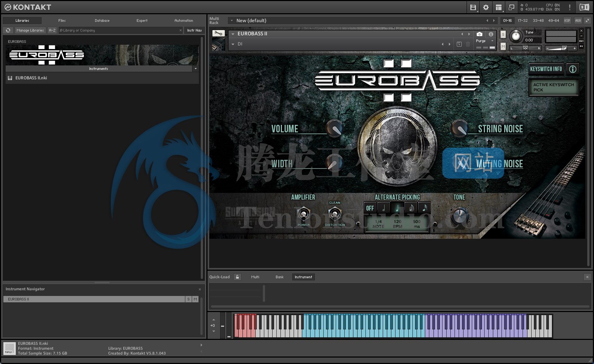Show rack page 17-32
Screen dimensions: 594x364
(x=523, y=21)
